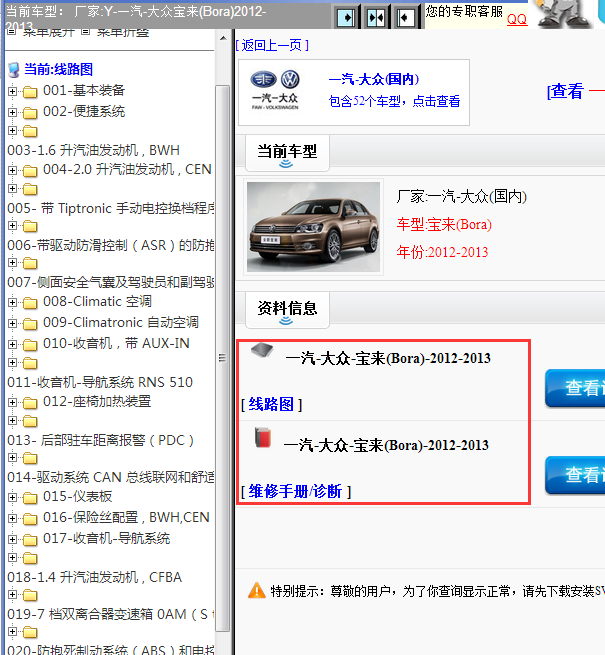Go back via 返回上一页 link
This screenshot has width=605, height=655.
point(272,45)
